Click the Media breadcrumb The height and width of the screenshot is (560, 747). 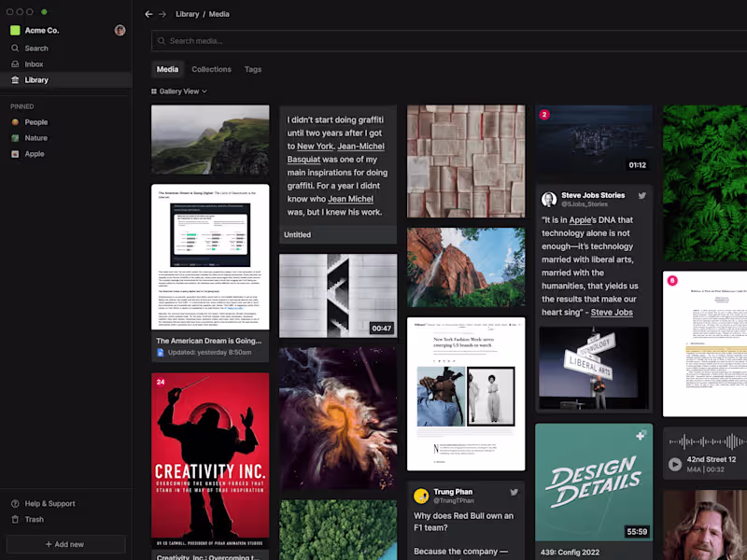(x=219, y=14)
